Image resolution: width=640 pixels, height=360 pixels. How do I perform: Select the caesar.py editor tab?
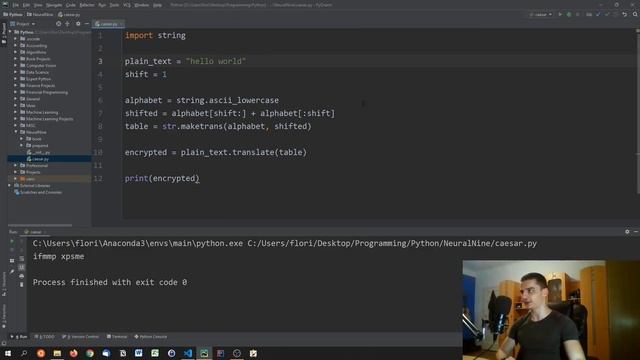point(109,24)
